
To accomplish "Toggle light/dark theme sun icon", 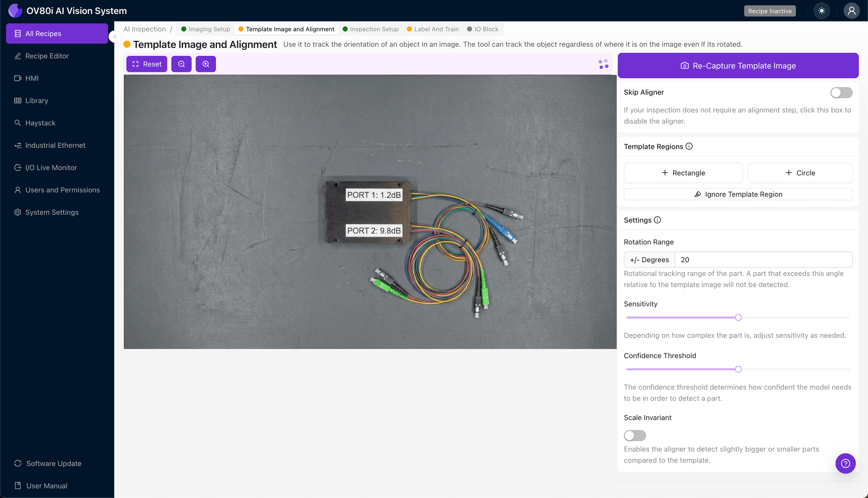I will click(x=822, y=11).
